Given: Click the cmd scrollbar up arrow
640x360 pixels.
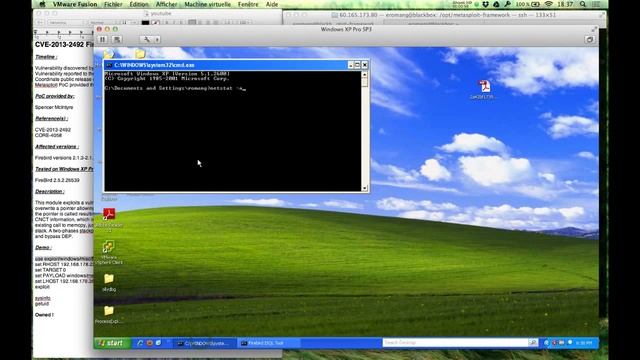Looking at the screenshot, I should [x=364, y=74].
